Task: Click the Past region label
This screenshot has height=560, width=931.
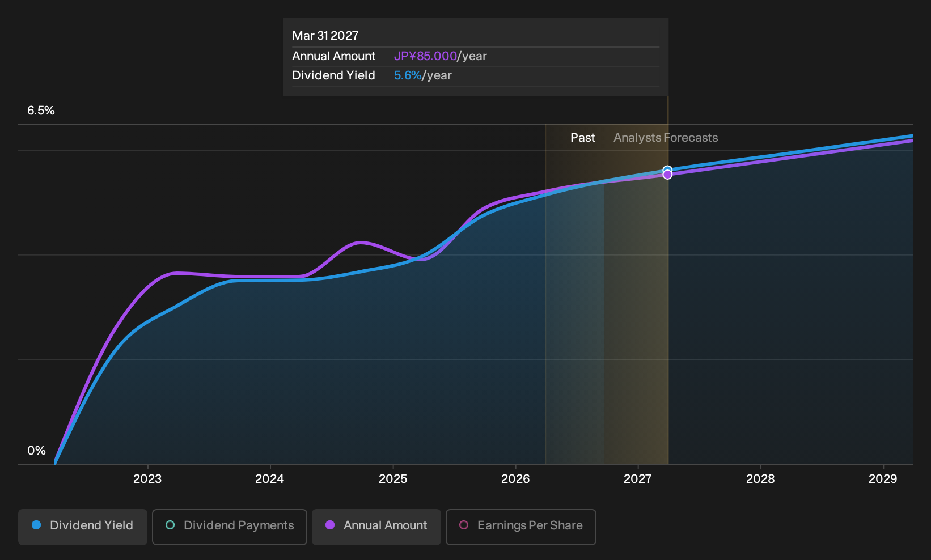Action: 582,138
